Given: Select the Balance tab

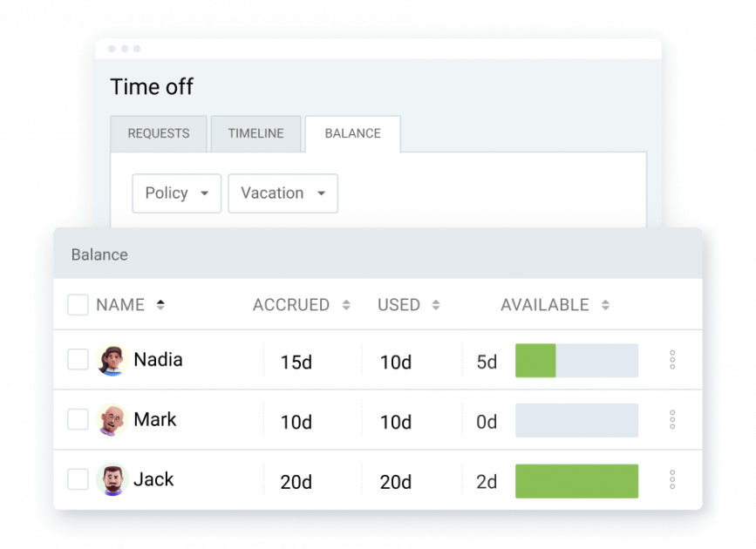Looking at the screenshot, I should point(352,133).
